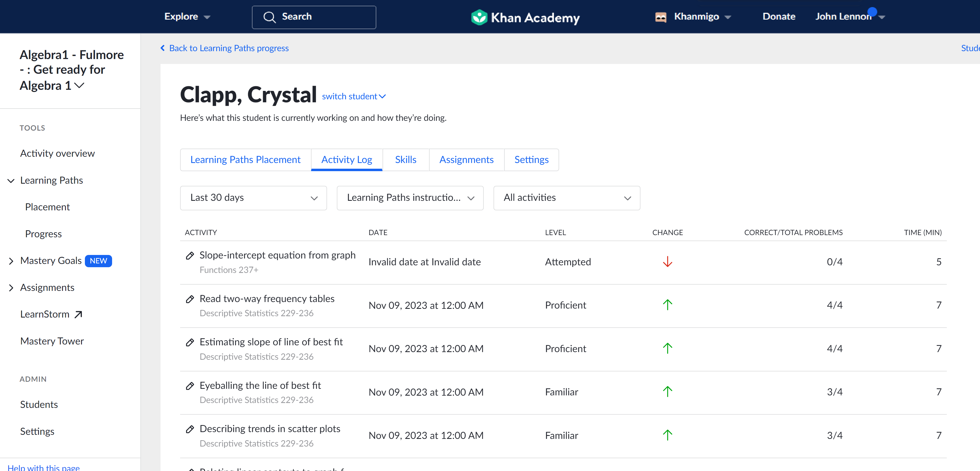Click the NEW badge next to Mastery Goals
This screenshot has width=980, height=471.
click(x=98, y=261)
